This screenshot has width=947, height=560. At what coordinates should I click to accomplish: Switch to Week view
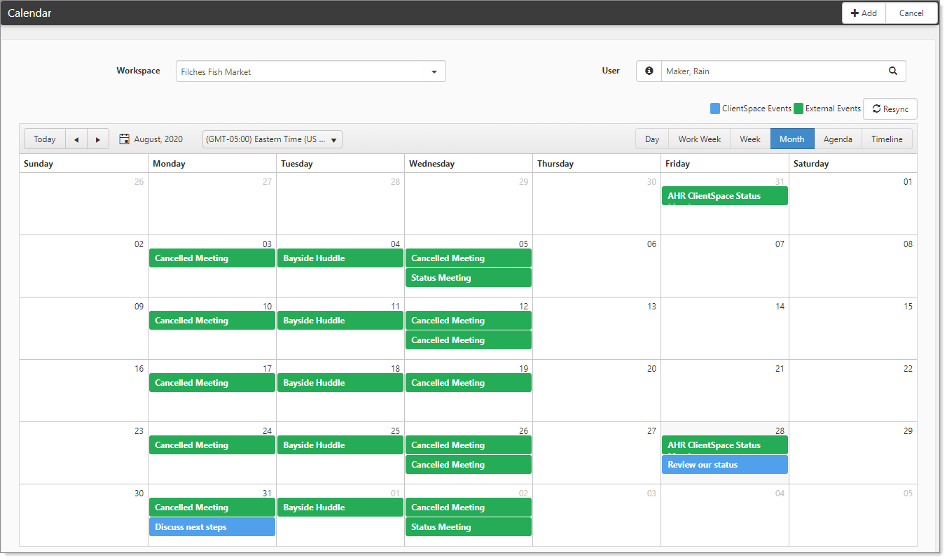click(750, 139)
